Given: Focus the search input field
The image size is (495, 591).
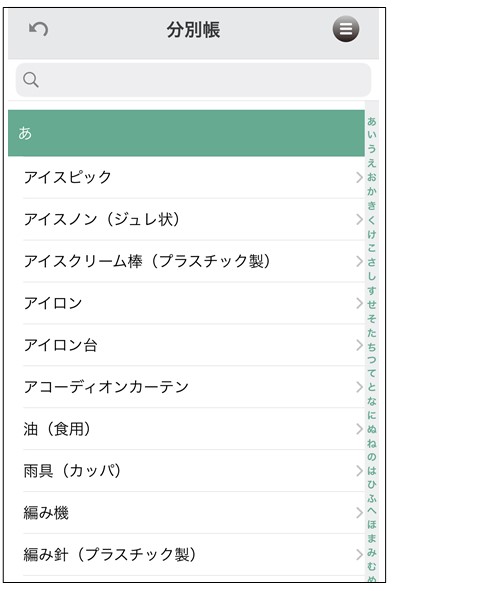Looking at the screenshot, I should [x=193, y=80].
